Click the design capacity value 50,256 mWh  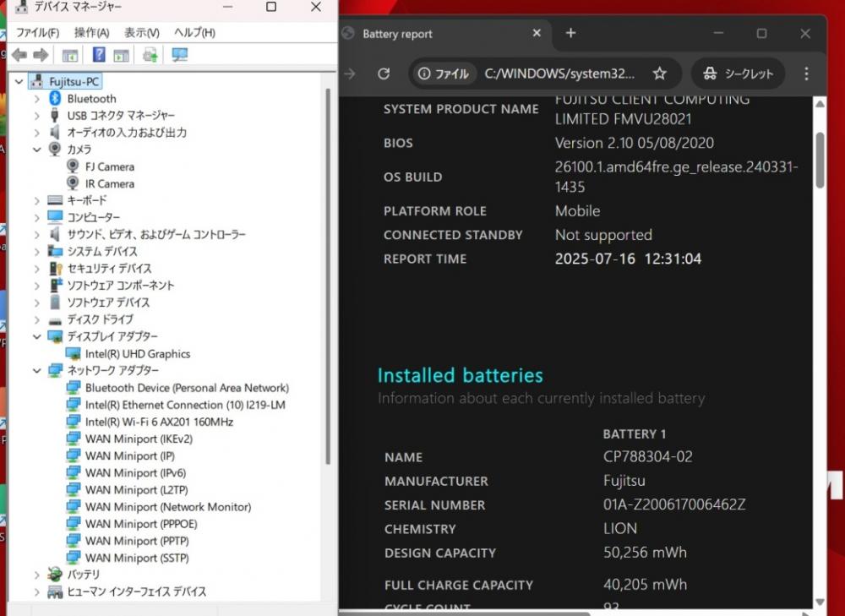pyautogui.click(x=645, y=553)
